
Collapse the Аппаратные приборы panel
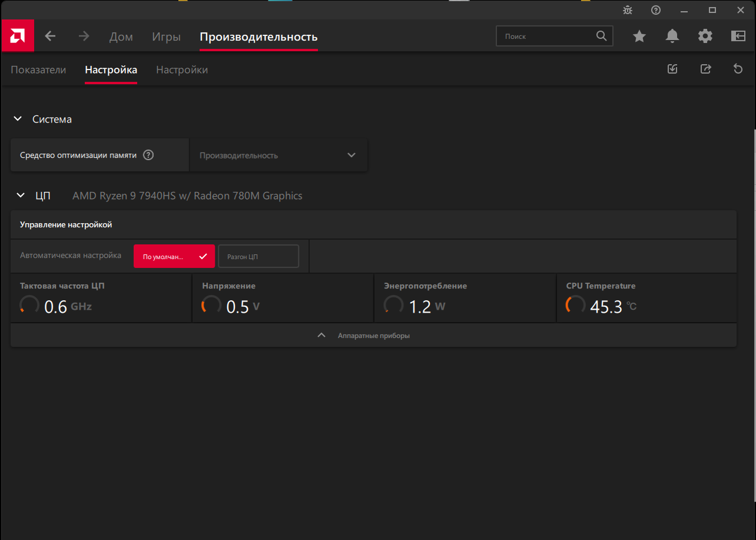[373, 335]
